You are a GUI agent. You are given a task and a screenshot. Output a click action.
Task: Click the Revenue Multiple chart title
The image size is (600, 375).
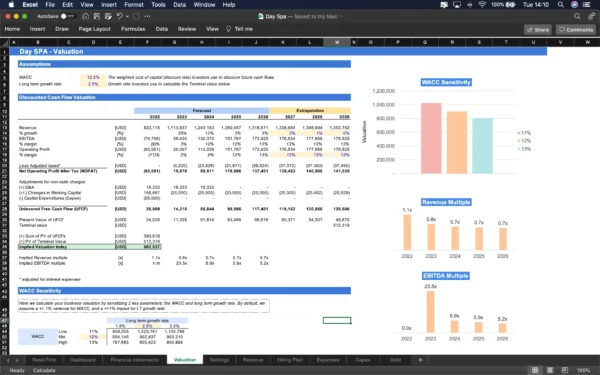(446, 202)
